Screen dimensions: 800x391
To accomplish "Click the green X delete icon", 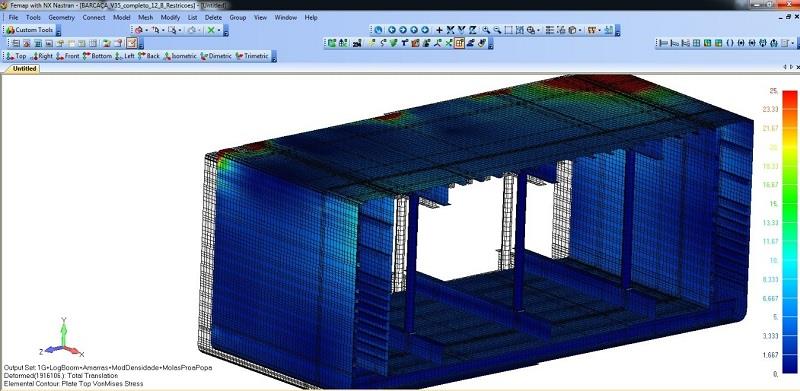I will 211,30.
